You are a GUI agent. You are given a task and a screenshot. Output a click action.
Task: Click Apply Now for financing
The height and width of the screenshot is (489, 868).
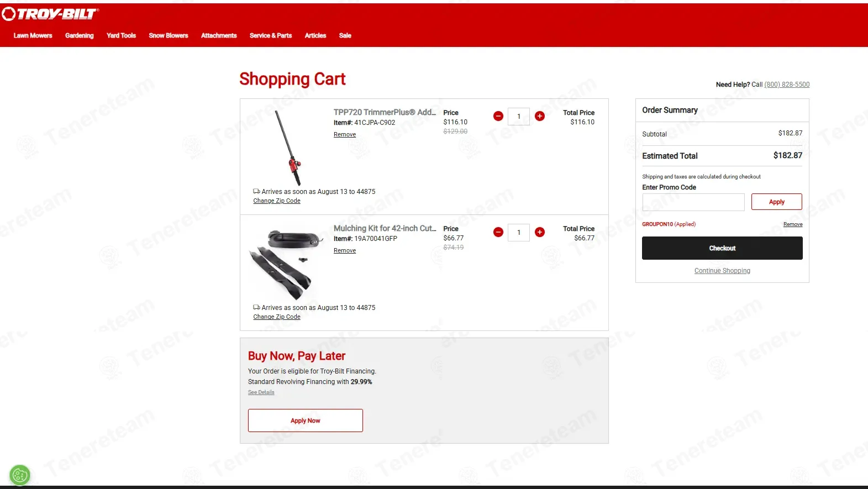tap(306, 420)
